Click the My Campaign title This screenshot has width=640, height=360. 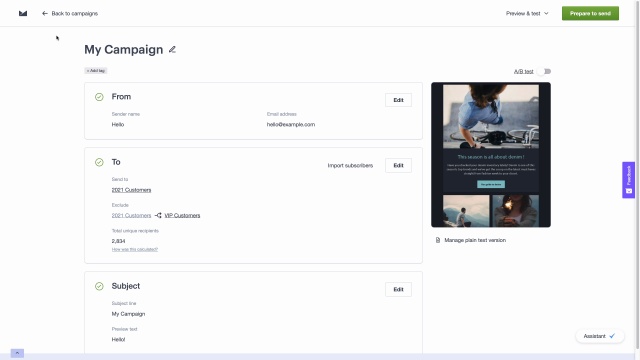tap(124, 49)
